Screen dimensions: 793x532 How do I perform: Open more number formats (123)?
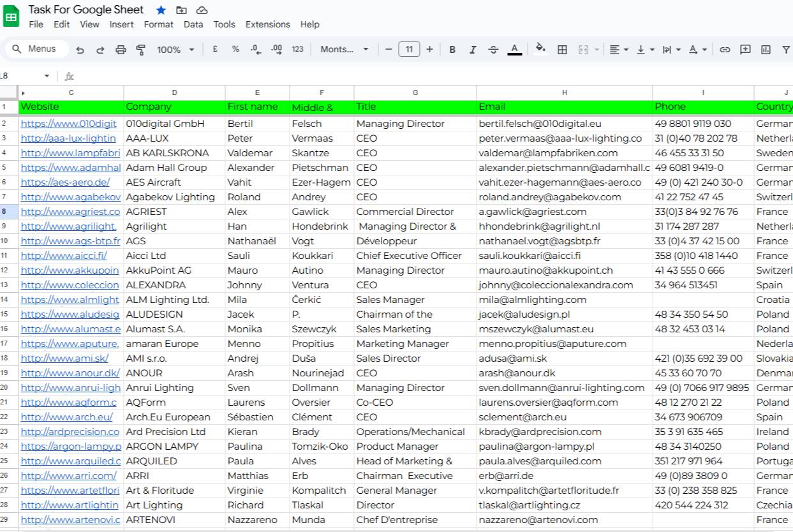pyautogui.click(x=297, y=49)
